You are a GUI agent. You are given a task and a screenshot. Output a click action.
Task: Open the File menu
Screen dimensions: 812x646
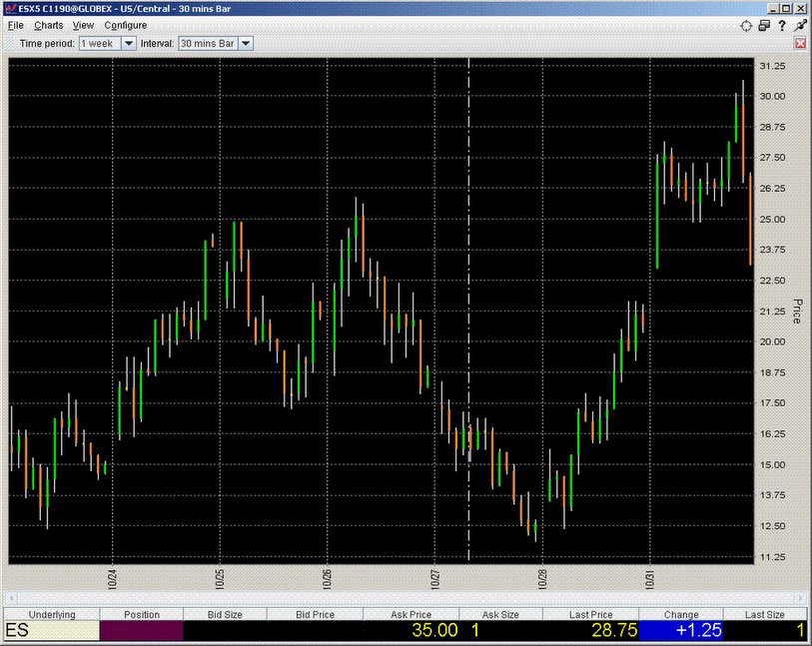pyautogui.click(x=16, y=25)
